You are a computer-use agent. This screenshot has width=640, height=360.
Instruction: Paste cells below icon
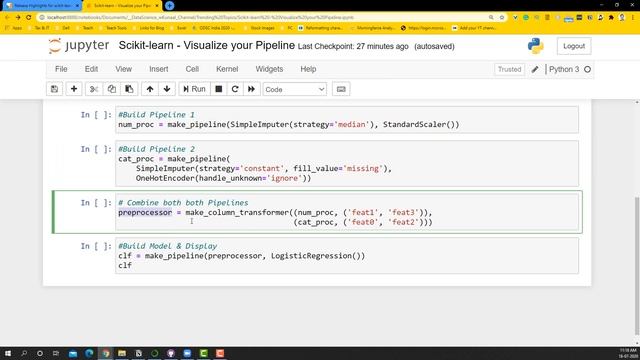point(129,89)
